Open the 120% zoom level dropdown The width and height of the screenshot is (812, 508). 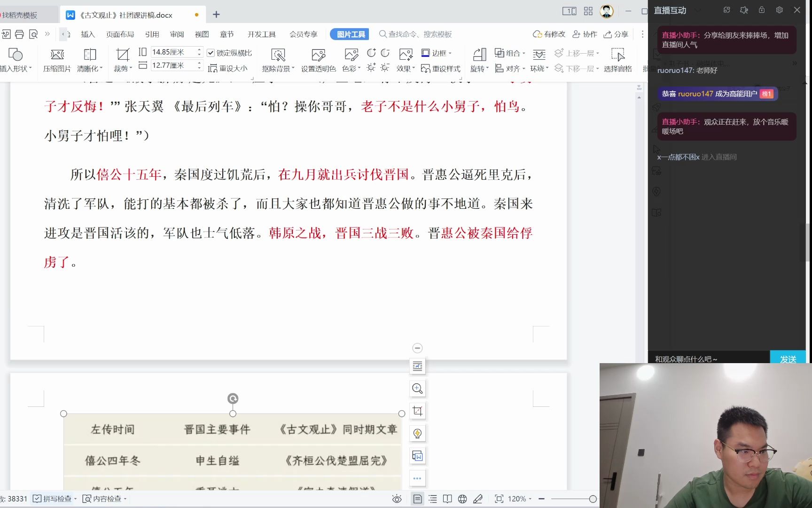520,499
